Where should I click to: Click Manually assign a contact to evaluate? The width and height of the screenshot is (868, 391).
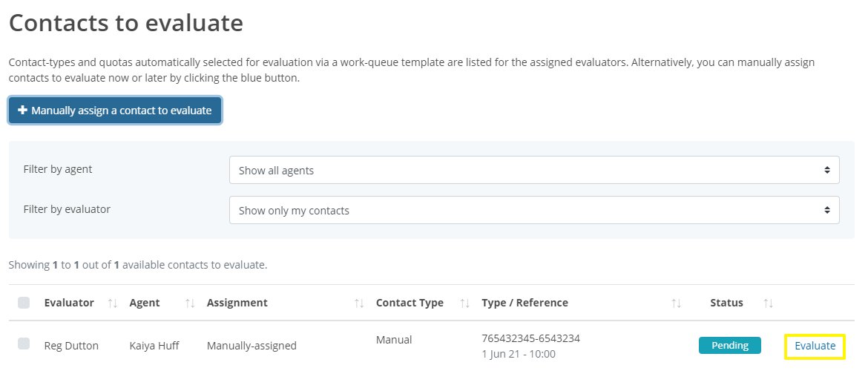point(115,111)
